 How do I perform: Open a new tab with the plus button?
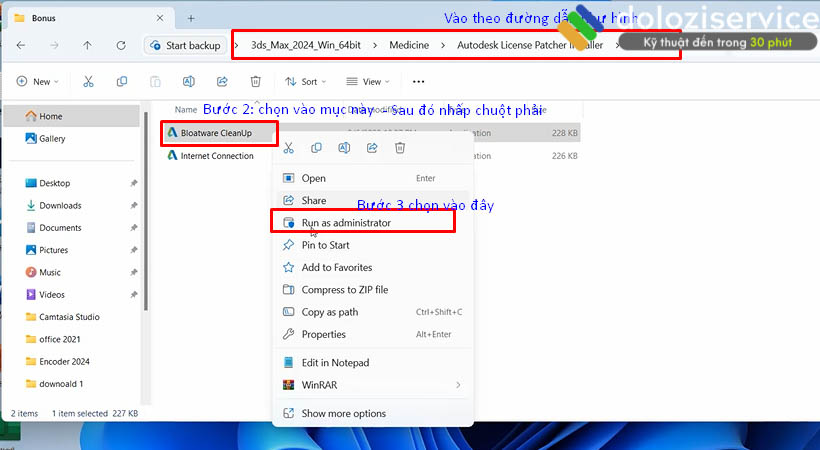pyautogui.click(x=191, y=18)
